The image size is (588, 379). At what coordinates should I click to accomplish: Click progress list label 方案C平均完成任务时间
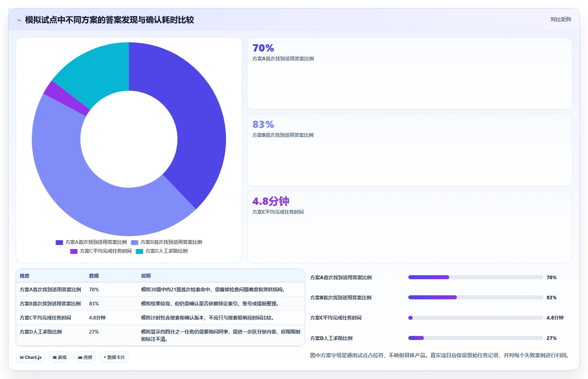tap(336, 318)
